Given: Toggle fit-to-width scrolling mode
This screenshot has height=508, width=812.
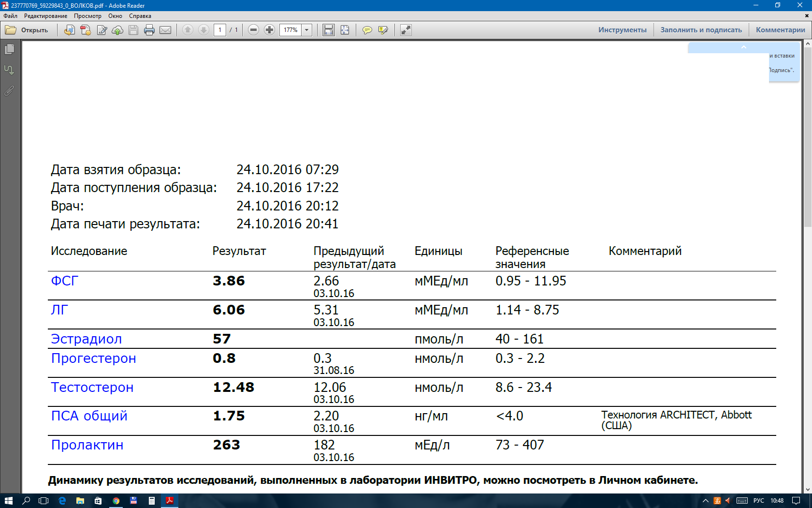Looking at the screenshot, I should tap(329, 30).
